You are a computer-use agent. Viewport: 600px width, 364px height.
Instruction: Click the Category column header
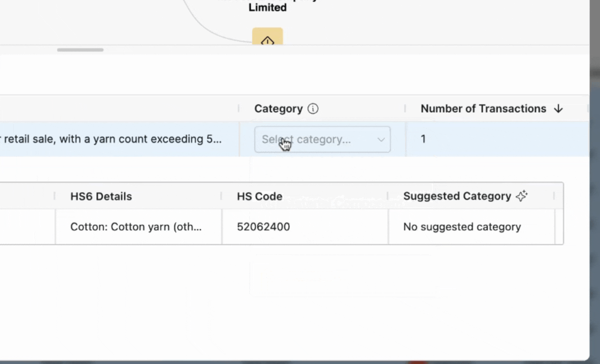tap(278, 109)
